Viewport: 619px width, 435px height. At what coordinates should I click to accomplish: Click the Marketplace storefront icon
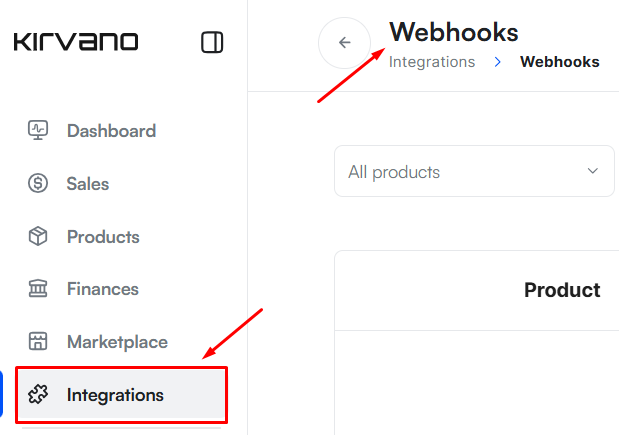click(x=38, y=342)
